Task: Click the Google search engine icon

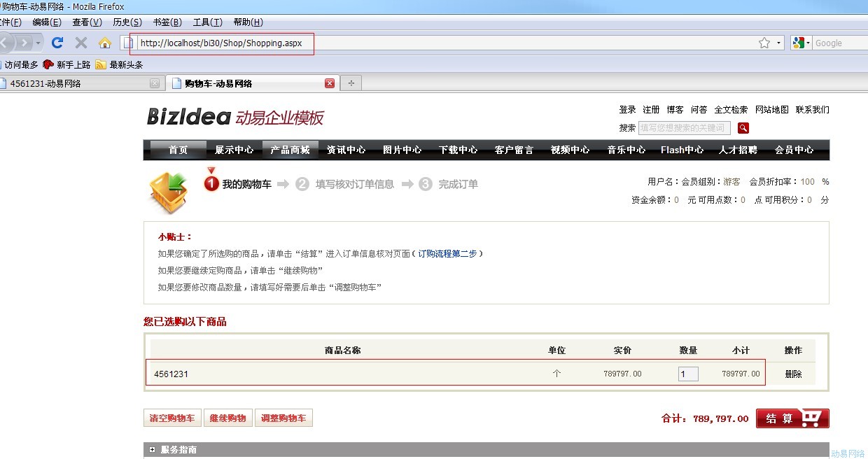Action: (798, 43)
